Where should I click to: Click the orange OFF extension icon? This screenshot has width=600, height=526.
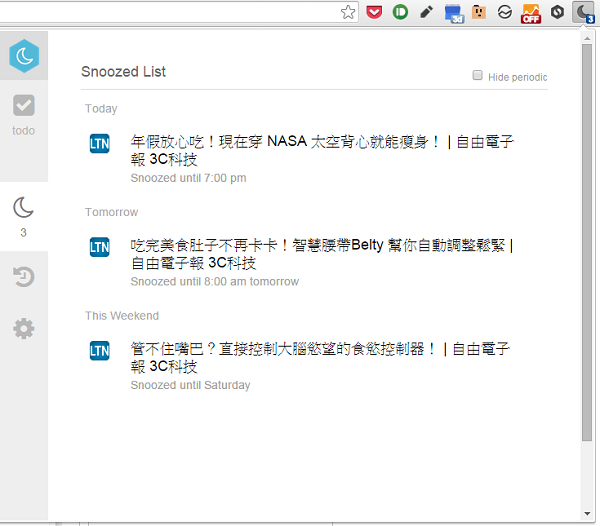[x=531, y=13]
